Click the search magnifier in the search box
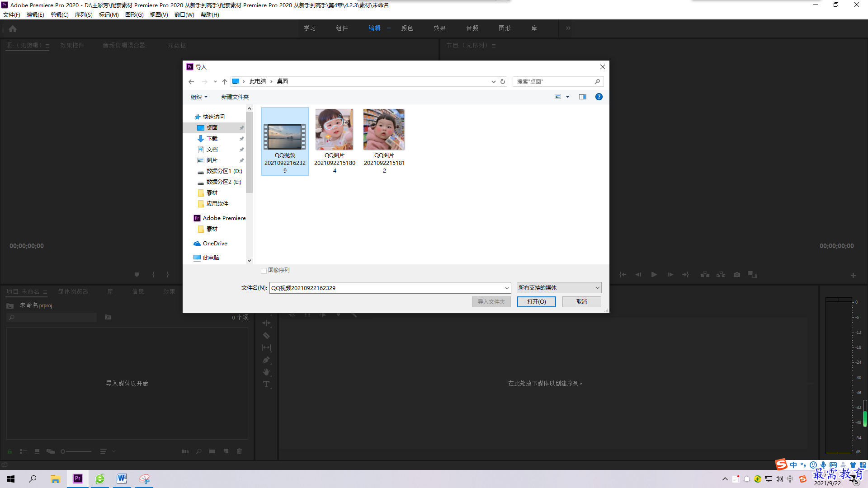The image size is (868, 488). click(x=597, y=82)
